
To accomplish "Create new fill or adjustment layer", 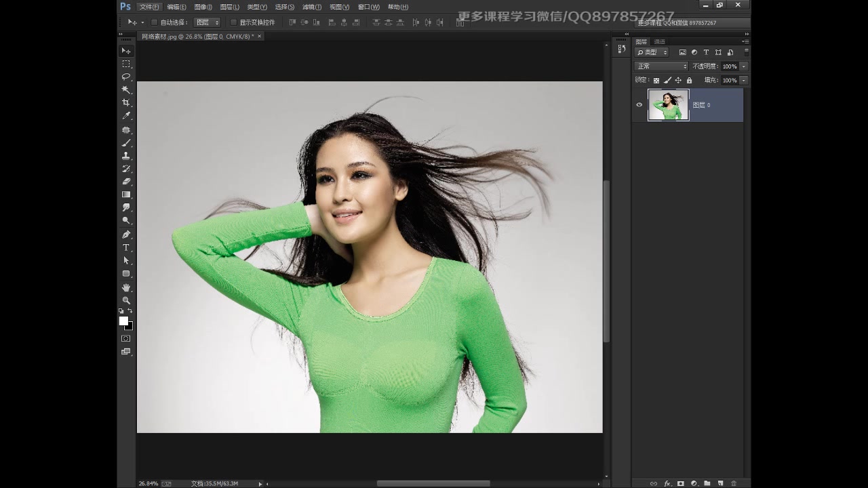I will (694, 483).
